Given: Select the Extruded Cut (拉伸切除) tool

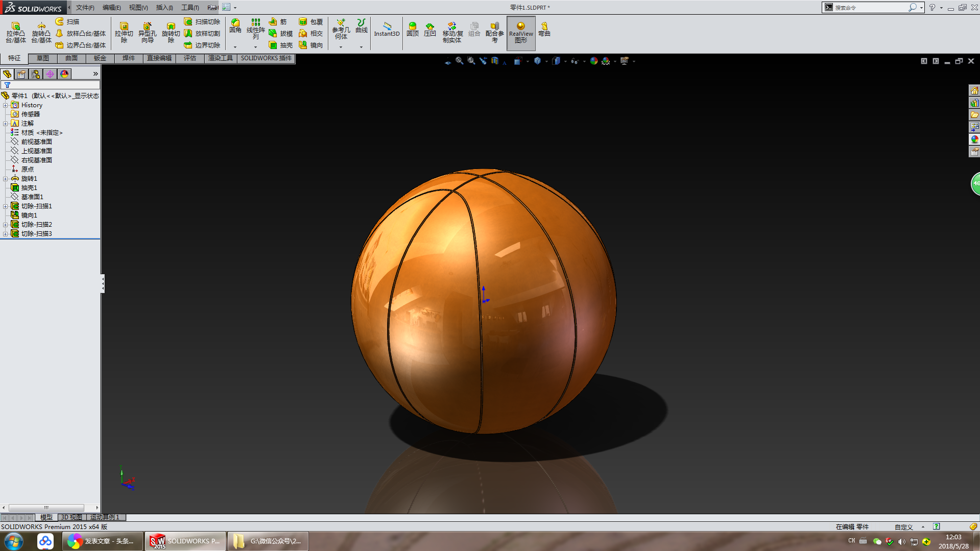Looking at the screenshot, I should [x=124, y=33].
